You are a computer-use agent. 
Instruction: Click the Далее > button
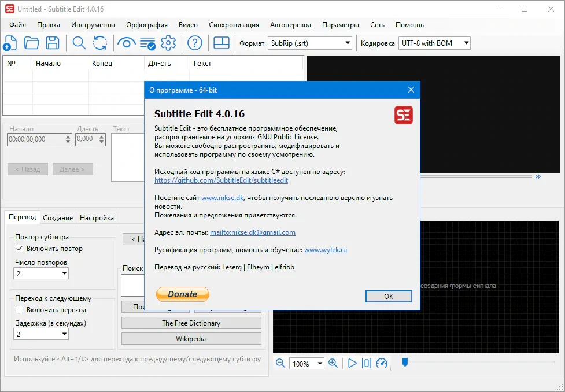coord(73,169)
